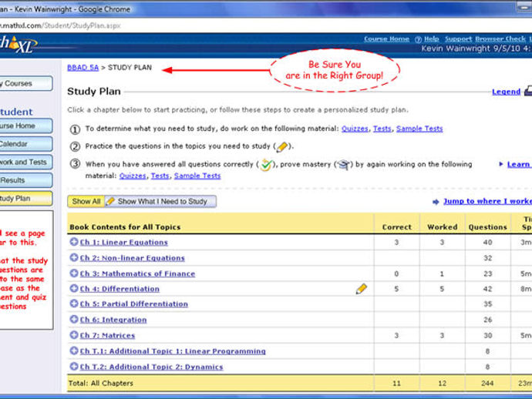Click arrow icon beside Jump to where I worked
This screenshot has width=532, height=399.
[x=436, y=202]
